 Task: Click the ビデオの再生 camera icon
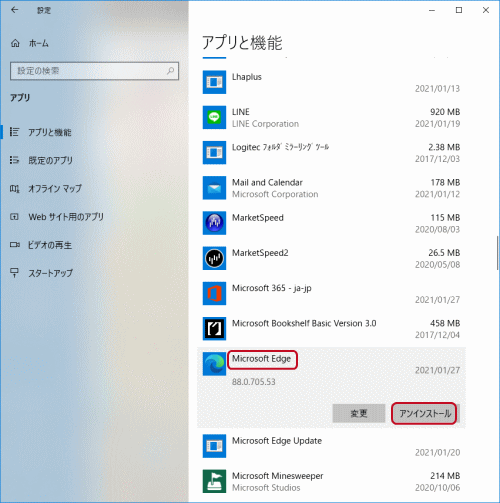point(14,245)
